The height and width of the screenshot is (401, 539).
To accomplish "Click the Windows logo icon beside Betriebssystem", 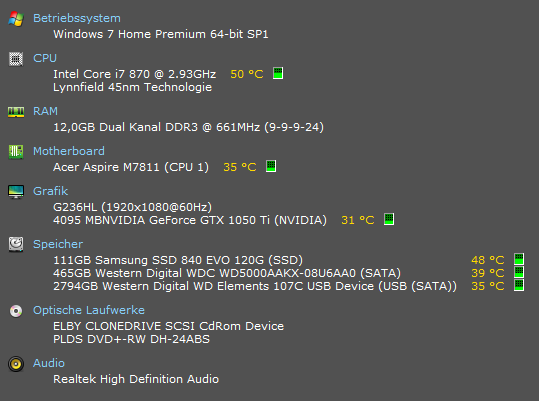I will [16, 19].
